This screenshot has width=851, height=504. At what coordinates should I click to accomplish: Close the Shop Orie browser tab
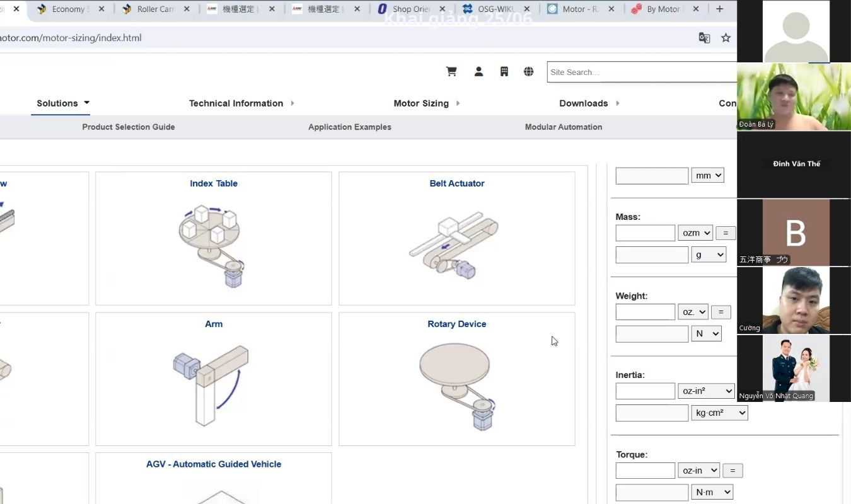coord(442,9)
